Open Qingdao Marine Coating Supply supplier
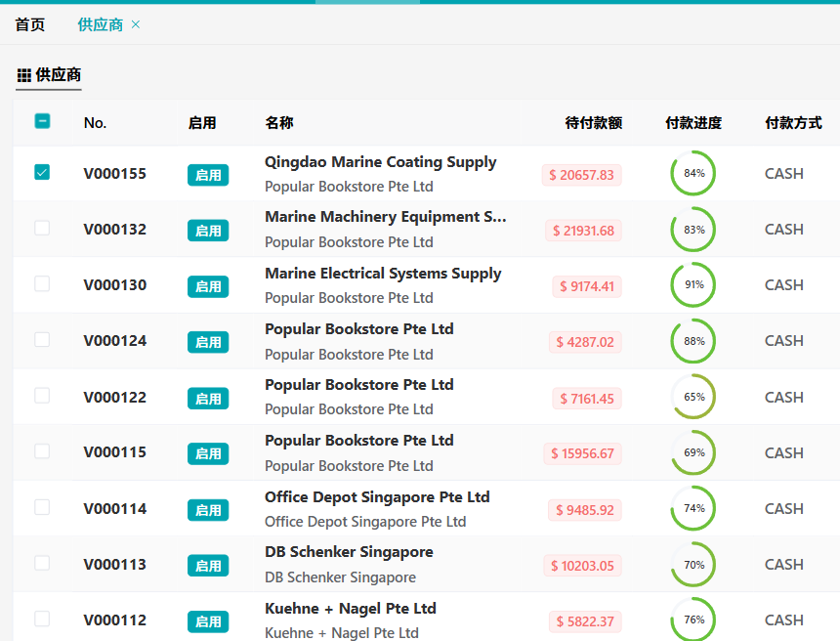This screenshot has height=641, width=840. pyautogui.click(x=380, y=162)
